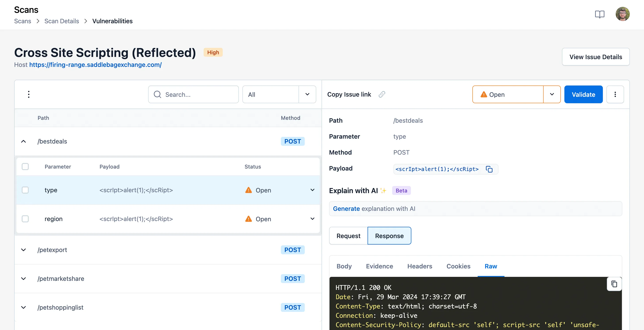Switch to the Response tab
Viewport: 644px width, 330px height.
[x=389, y=236]
